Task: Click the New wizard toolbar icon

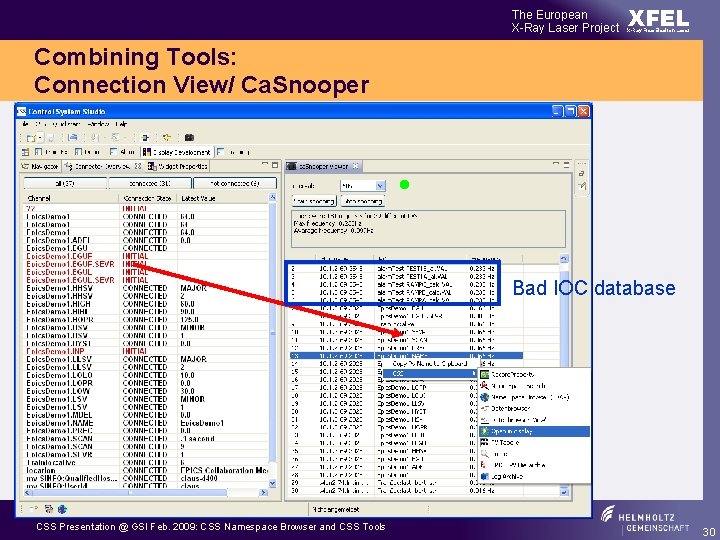Action: pos(31,137)
